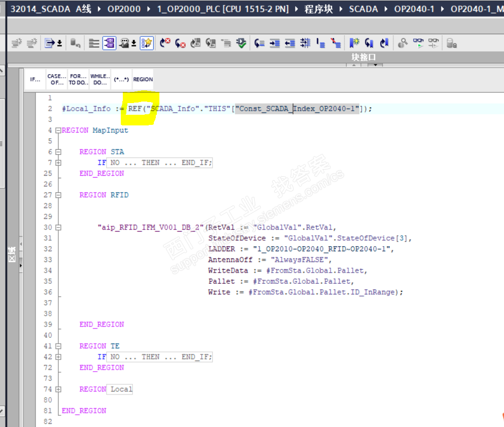Viewport: 504px width, 427px height.
Task: Toggle the favorites star icon in toolbar
Action: pos(147,43)
